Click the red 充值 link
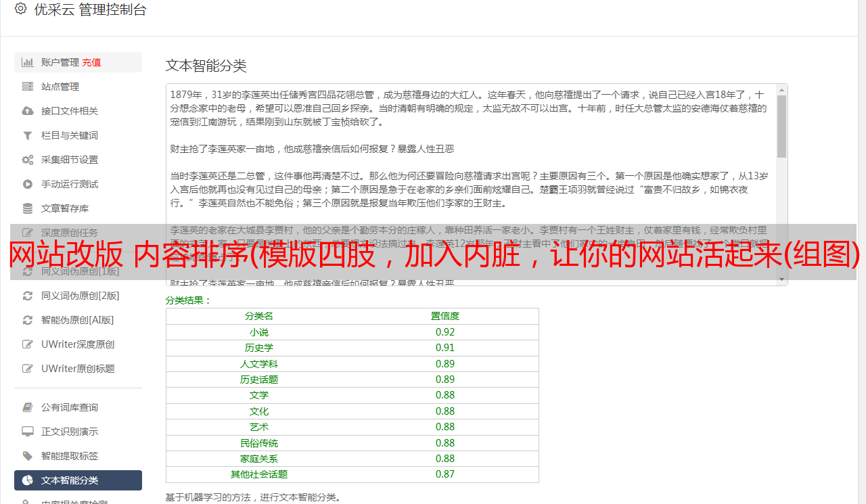 click(x=91, y=62)
